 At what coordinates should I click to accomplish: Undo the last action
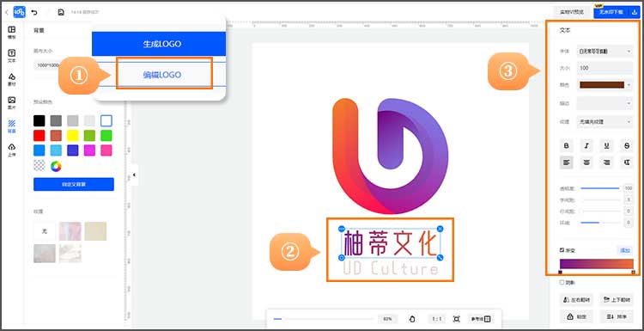pyautogui.click(x=34, y=12)
